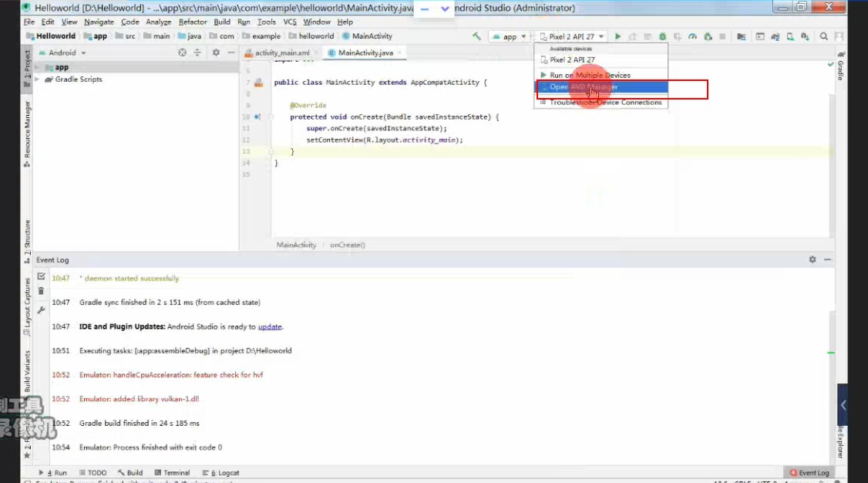Open the TODO tool window button
The image size is (868, 483).
coord(93,472)
